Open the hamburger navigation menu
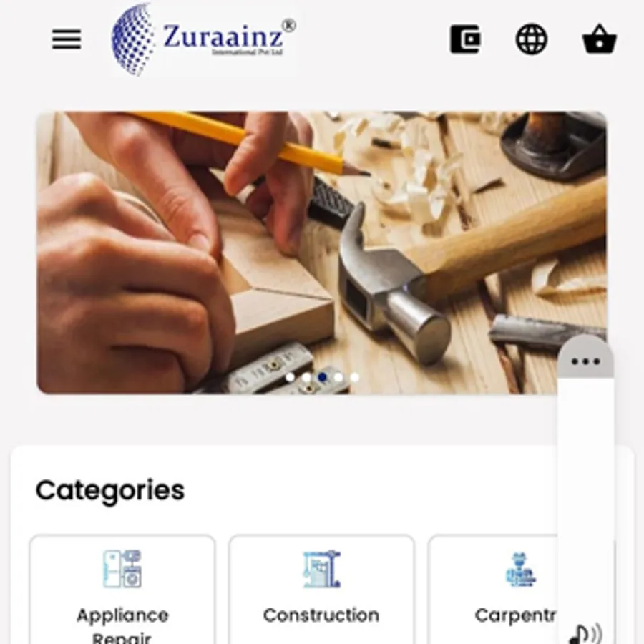 point(67,39)
